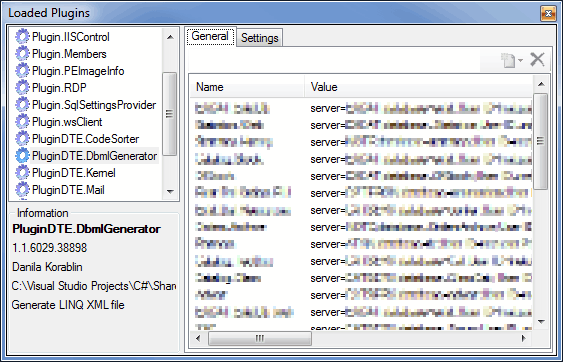Click the gear icon beside Plugin.RDP

[x=22, y=88]
